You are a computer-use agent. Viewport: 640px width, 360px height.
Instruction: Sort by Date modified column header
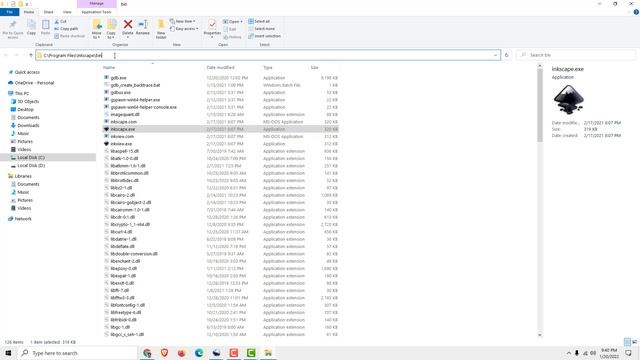pos(220,67)
